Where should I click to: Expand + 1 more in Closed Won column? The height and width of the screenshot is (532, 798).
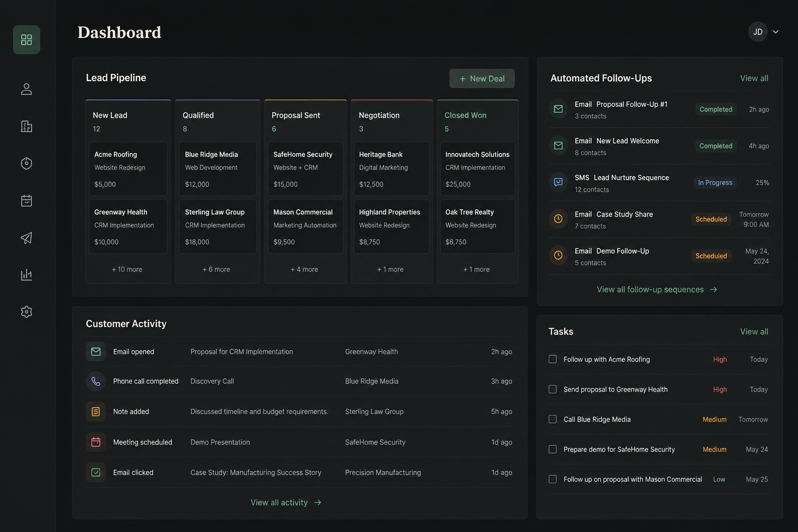coord(476,269)
